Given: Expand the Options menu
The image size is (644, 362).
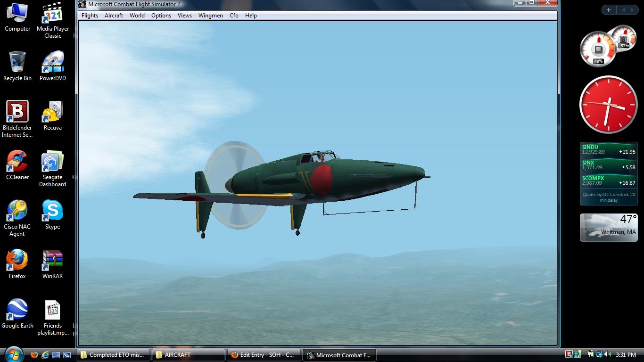Looking at the screenshot, I should coord(161,16).
